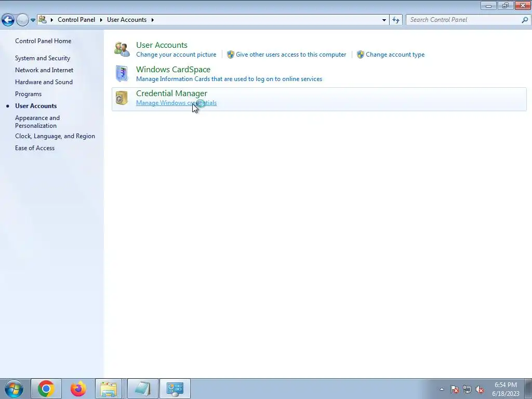Click the Windows CardSpace icon
532x399 pixels.
point(122,74)
